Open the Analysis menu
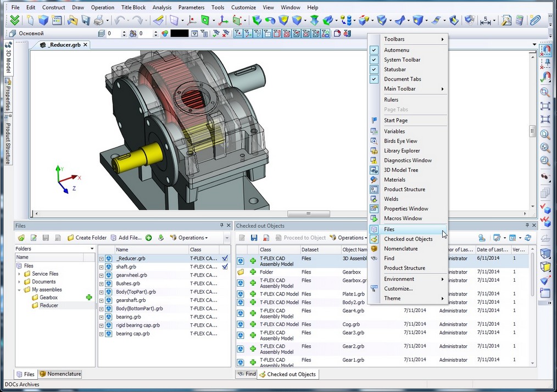This screenshot has height=392, width=557. tap(161, 8)
